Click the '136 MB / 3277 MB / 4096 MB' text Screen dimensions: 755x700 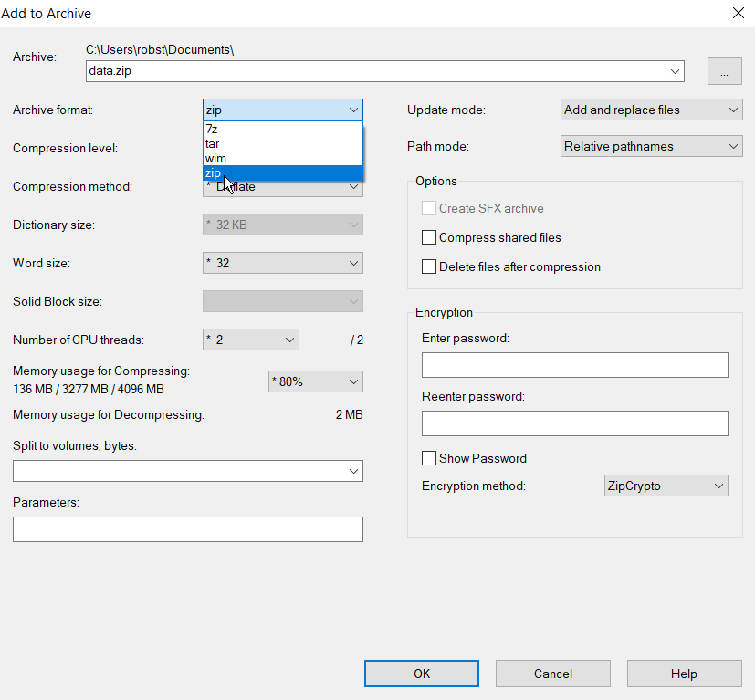[89, 389]
